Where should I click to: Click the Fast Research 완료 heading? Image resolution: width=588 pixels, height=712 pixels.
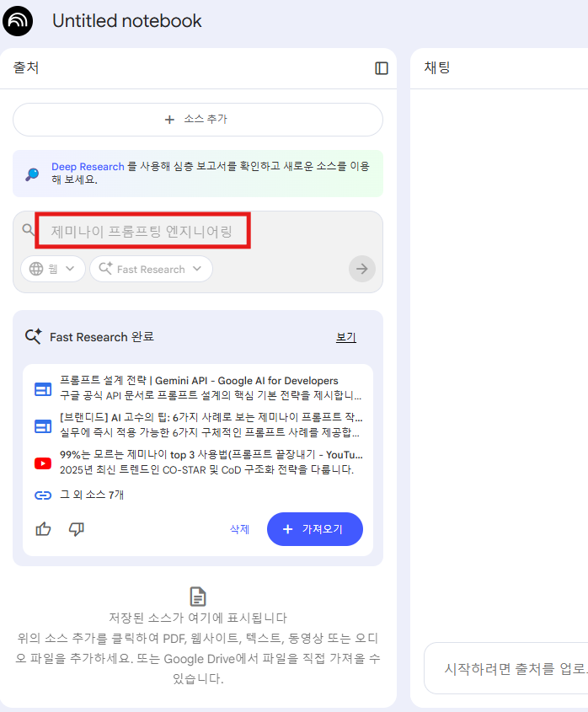(102, 337)
